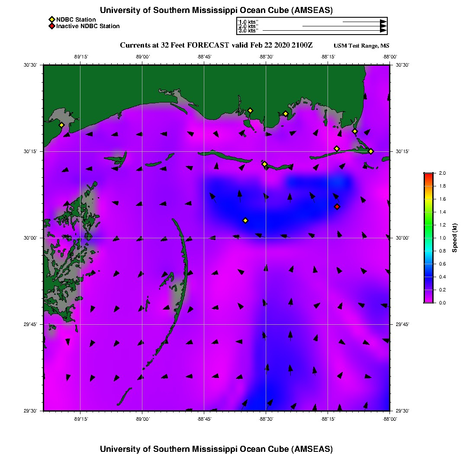Click the top Ocean Cube (AMSEAS) title
The image size is (476, 454).
[x=216, y=10]
